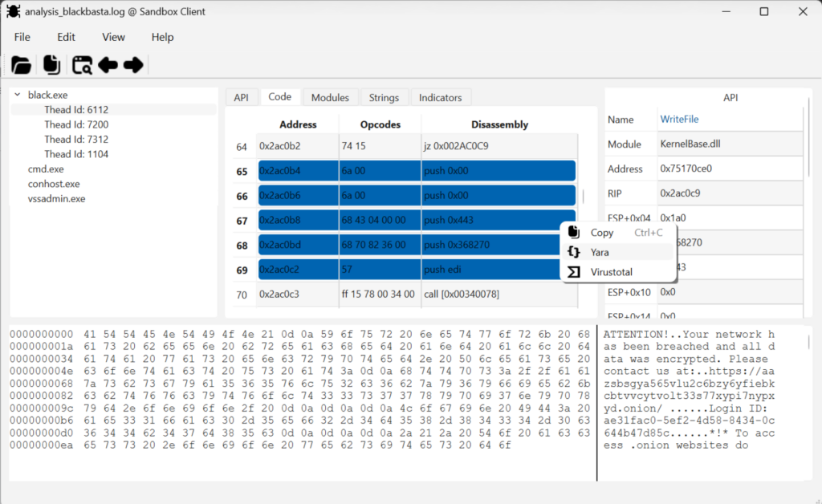Screen dimensions: 822x504
Task: Click the ATTENTION ransom note text line
Action: point(688,334)
